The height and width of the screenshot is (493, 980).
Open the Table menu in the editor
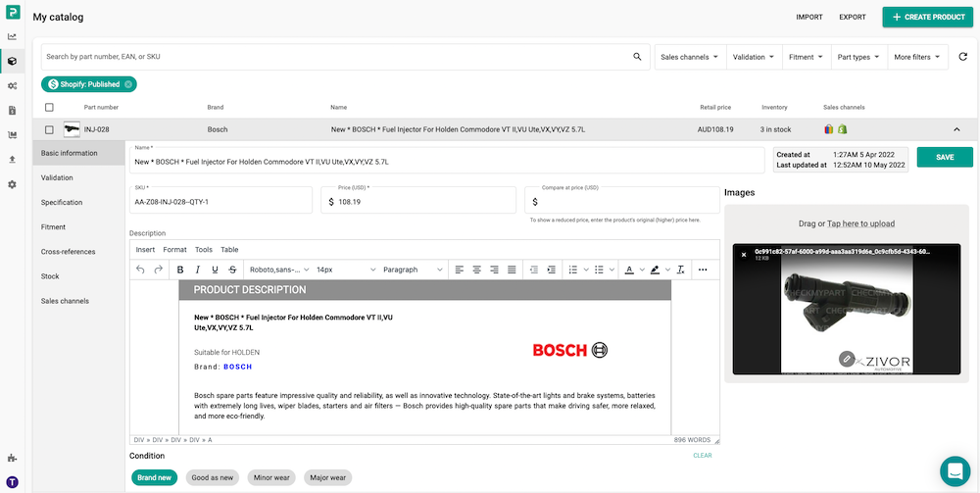pos(229,250)
